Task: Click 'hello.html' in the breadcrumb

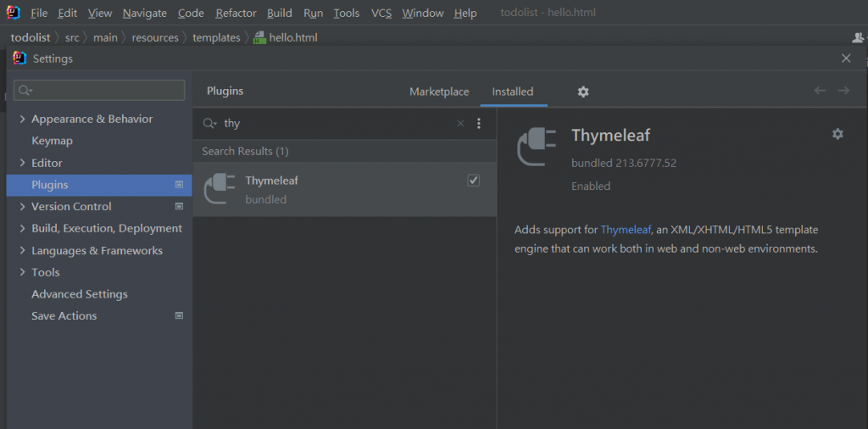Action: tap(293, 37)
